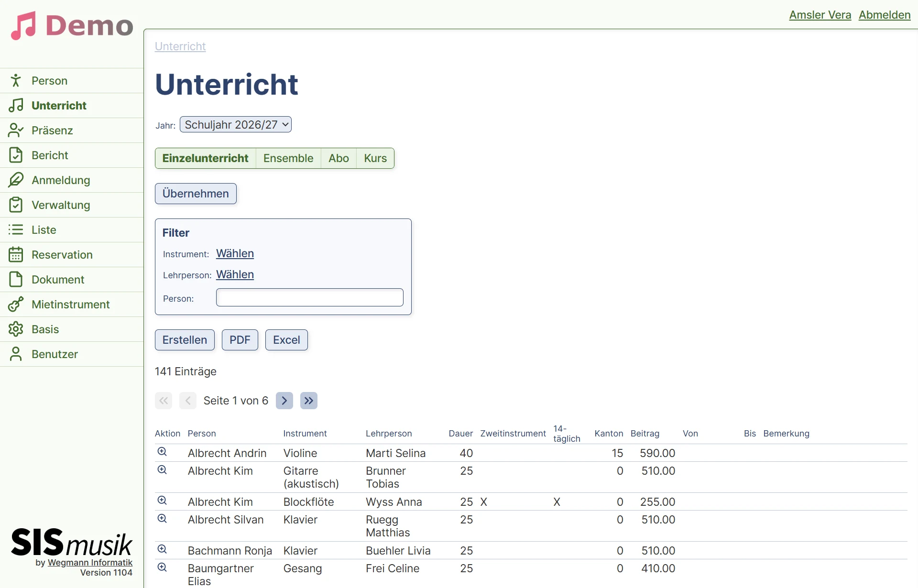
Task: Click the Unterricht breadcrumb link
Action: [180, 46]
